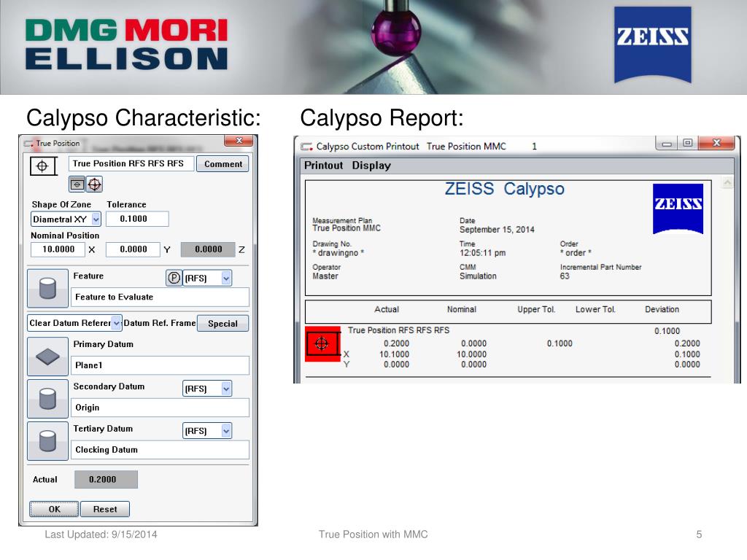Click the Secondary Datum cylinder icon

tap(47, 399)
